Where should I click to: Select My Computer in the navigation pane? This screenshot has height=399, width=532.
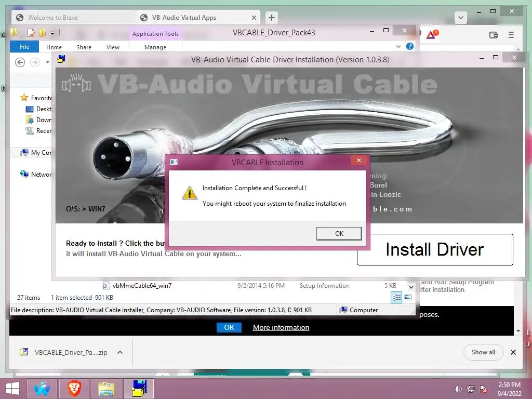(x=36, y=153)
